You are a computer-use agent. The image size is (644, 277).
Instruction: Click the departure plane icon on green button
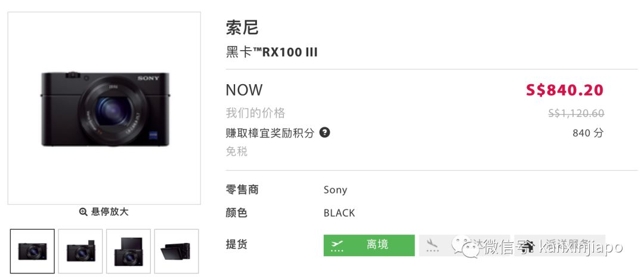point(337,245)
